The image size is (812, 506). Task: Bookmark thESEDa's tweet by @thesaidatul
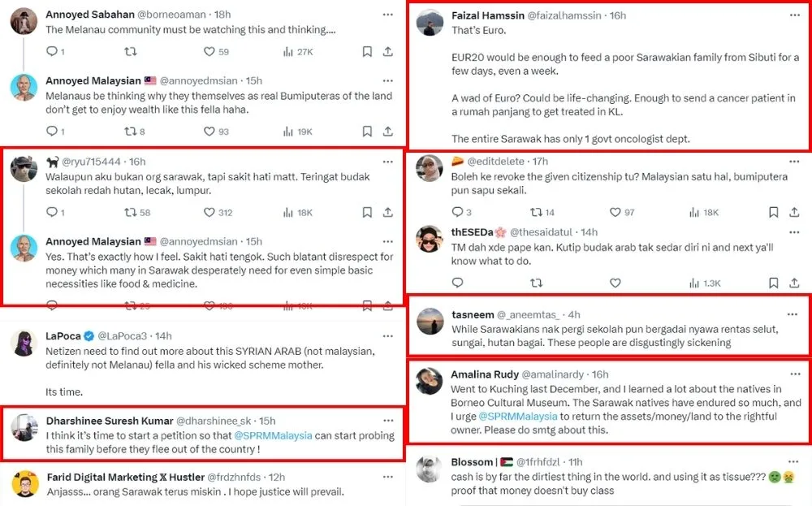click(772, 283)
